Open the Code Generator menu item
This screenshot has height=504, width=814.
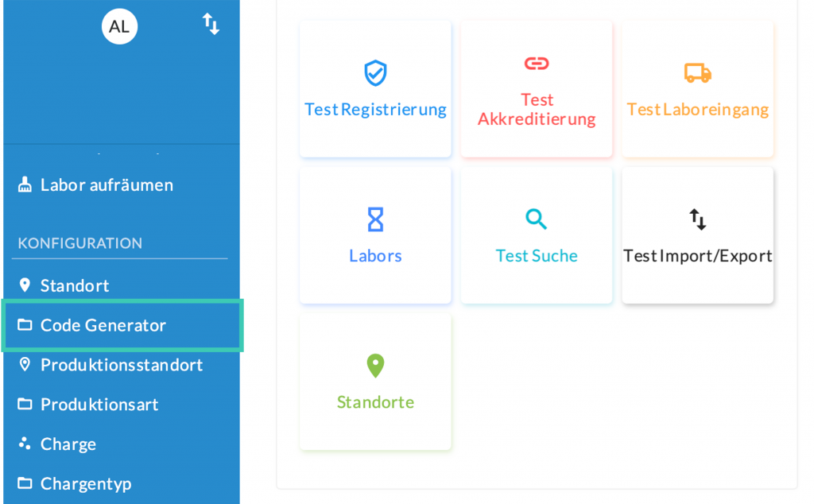pyautogui.click(x=103, y=325)
